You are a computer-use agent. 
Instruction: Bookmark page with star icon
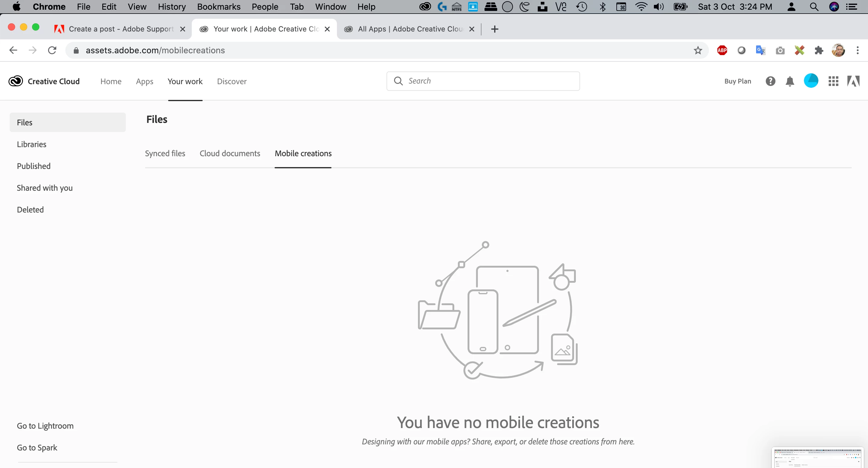698,51
